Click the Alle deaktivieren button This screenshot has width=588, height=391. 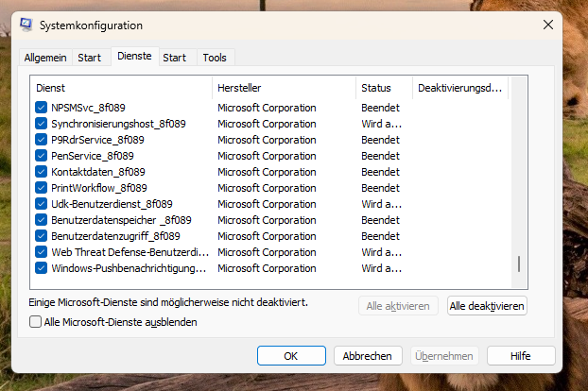[487, 306]
